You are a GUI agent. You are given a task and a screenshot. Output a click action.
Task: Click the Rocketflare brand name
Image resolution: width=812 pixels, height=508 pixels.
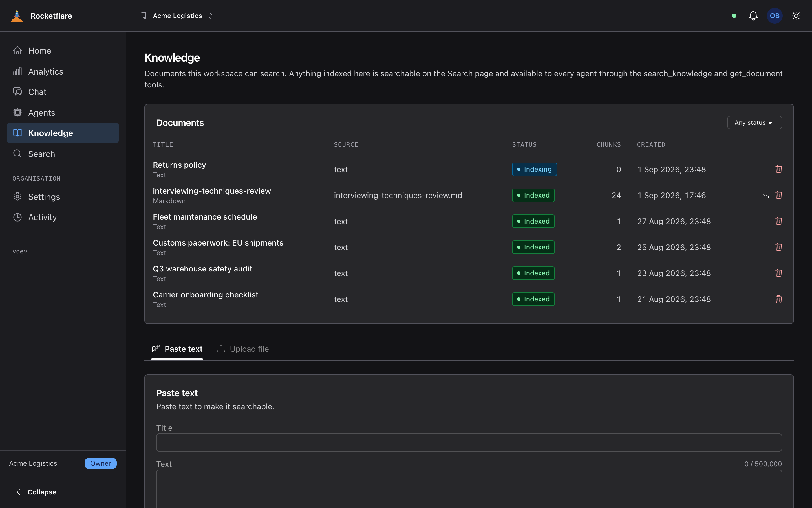point(51,16)
